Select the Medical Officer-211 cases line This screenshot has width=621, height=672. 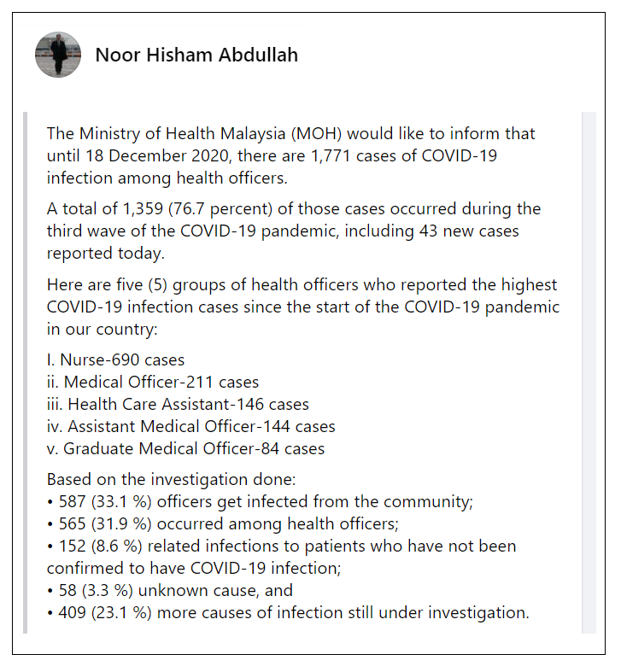click(x=153, y=383)
